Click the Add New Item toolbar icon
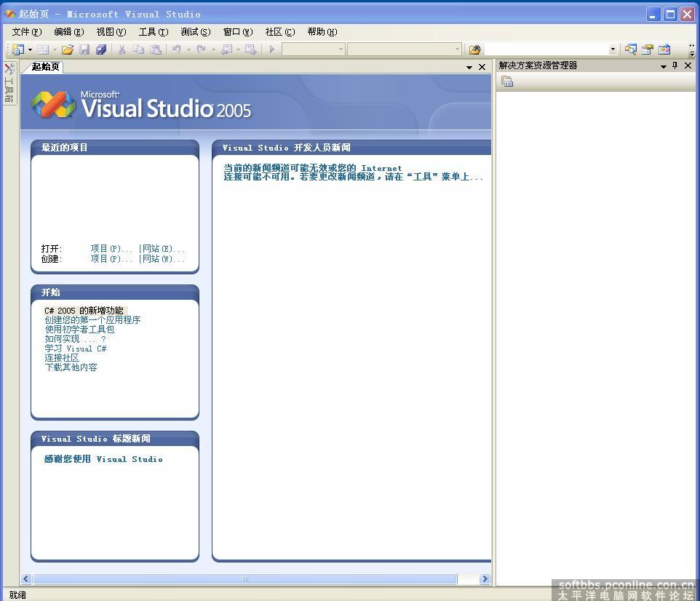The height and width of the screenshot is (601, 700). point(43,49)
